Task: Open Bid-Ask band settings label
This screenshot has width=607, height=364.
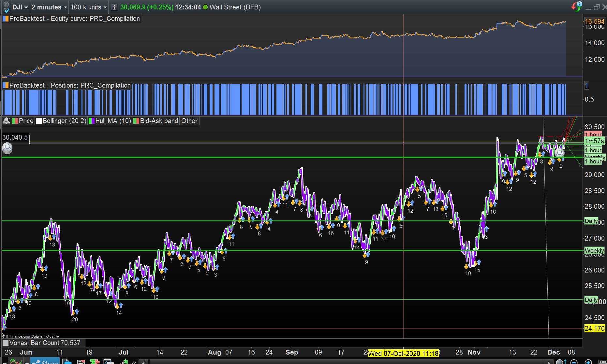Action: (159, 121)
